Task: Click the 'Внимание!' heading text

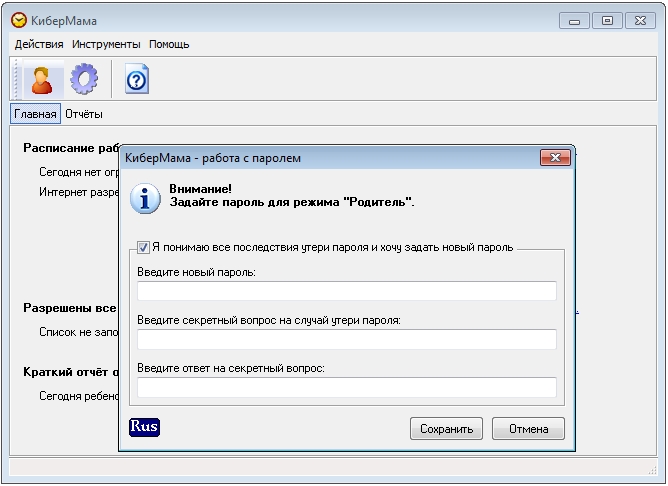Action: click(x=200, y=189)
